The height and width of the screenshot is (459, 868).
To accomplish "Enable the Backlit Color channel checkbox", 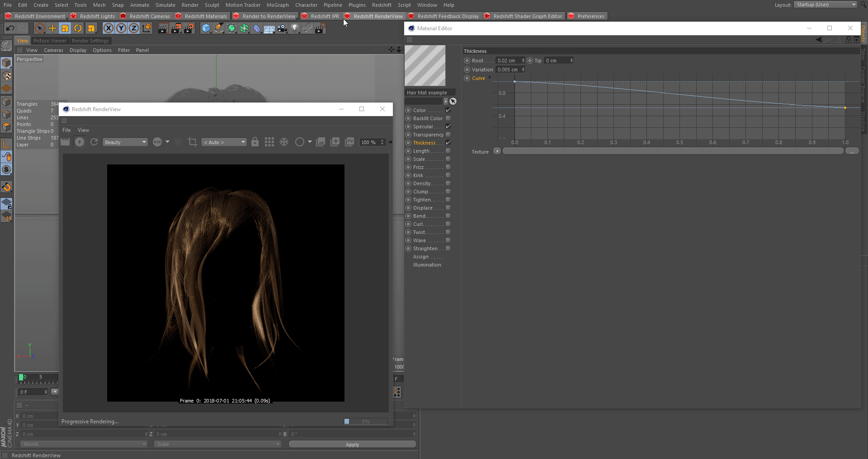I will [448, 118].
